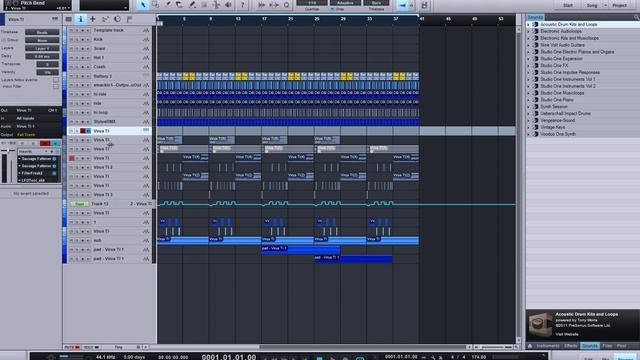The height and width of the screenshot is (360, 640).
Task: Switch to the Project page
Action: (x=619, y=5)
